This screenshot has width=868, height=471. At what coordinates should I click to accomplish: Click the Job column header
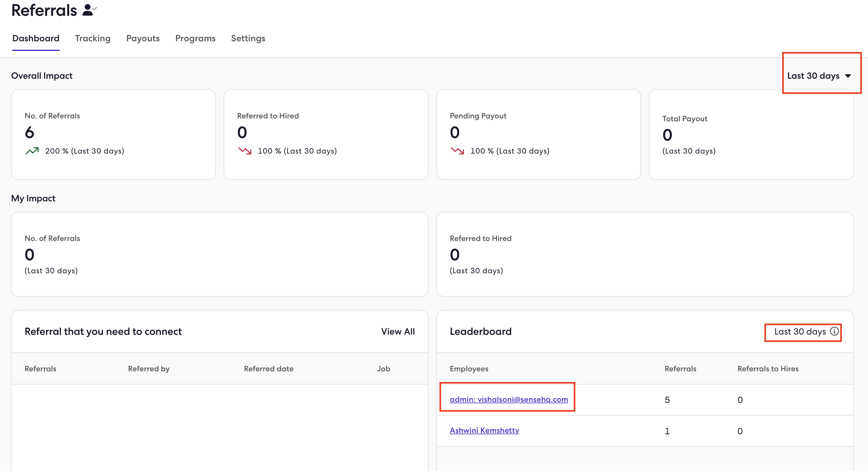pyautogui.click(x=383, y=369)
